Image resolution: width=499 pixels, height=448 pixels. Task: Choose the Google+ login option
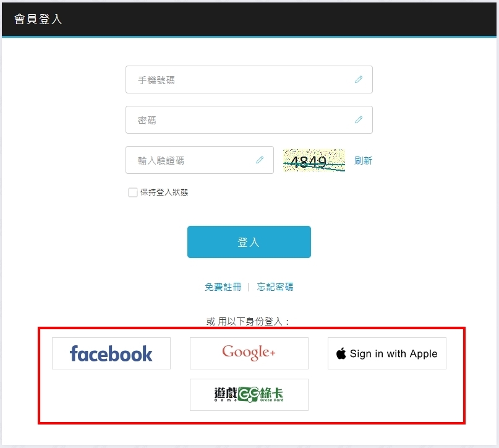coord(249,353)
